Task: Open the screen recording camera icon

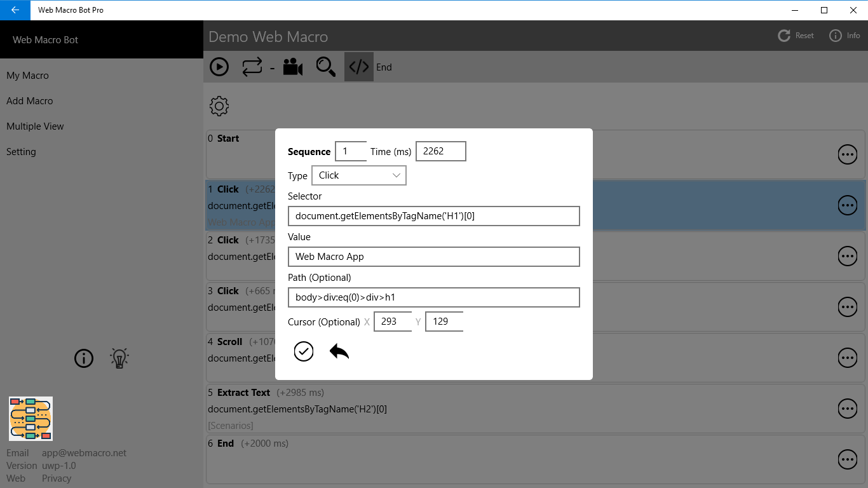Action: pyautogui.click(x=292, y=67)
